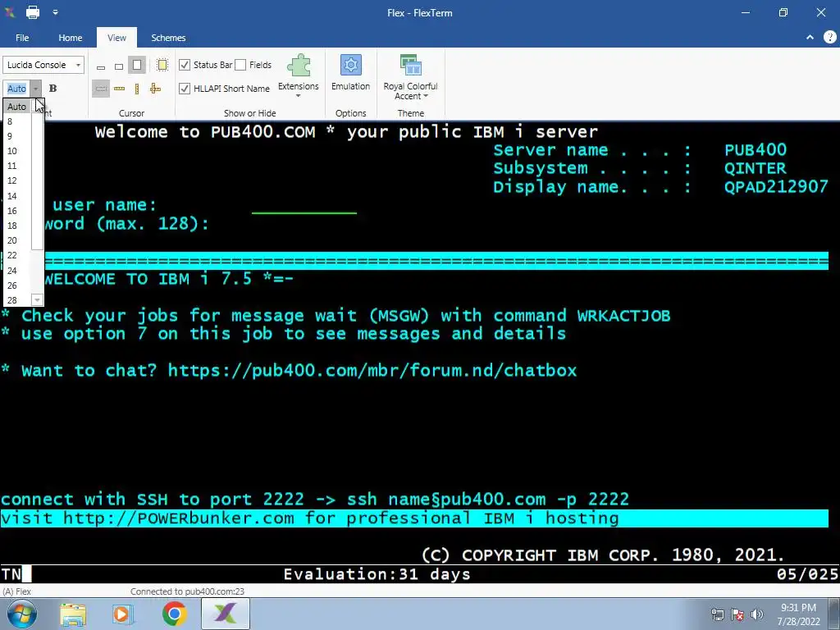Viewport: 840px width, 630px height.
Task: Launch Google Chrome from the taskbar
Action: pyautogui.click(x=174, y=614)
